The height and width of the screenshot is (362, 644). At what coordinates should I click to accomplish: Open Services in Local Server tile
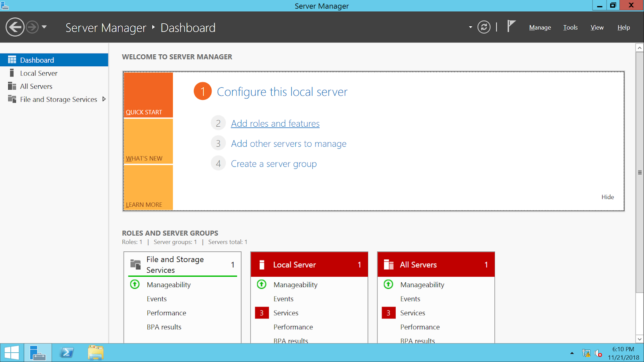[286, 313]
